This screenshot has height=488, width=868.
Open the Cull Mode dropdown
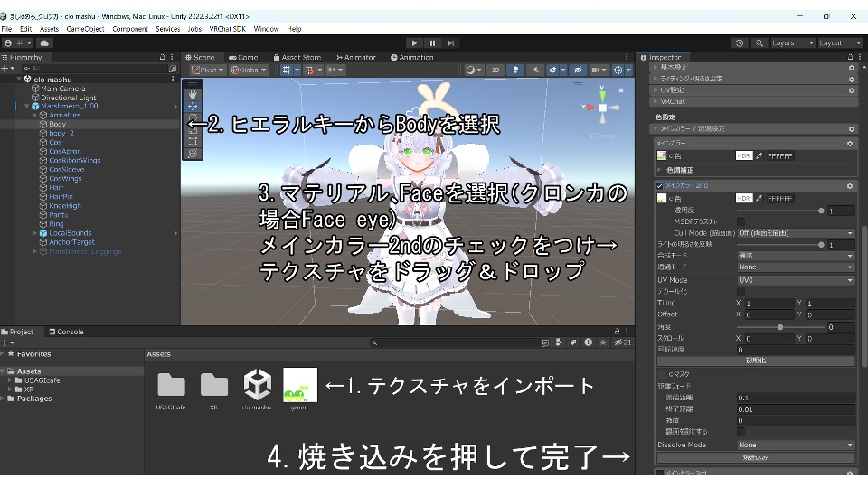click(x=796, y=233)
